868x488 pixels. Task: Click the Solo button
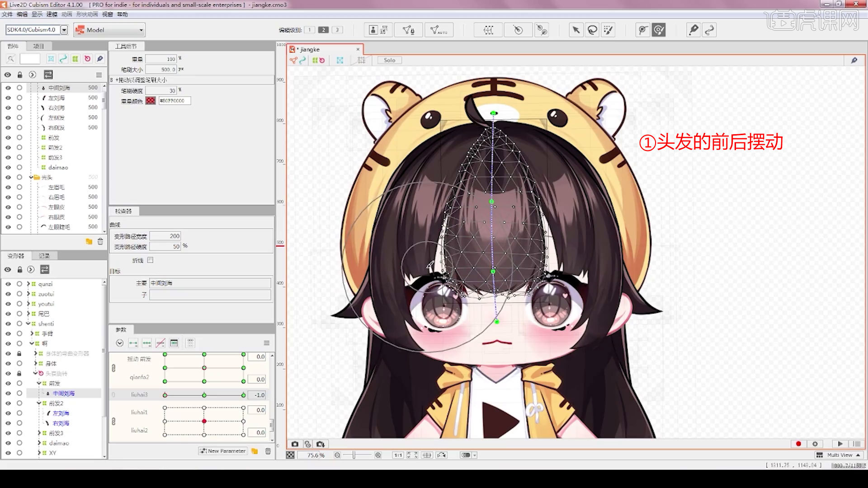(x=389, y=60)
